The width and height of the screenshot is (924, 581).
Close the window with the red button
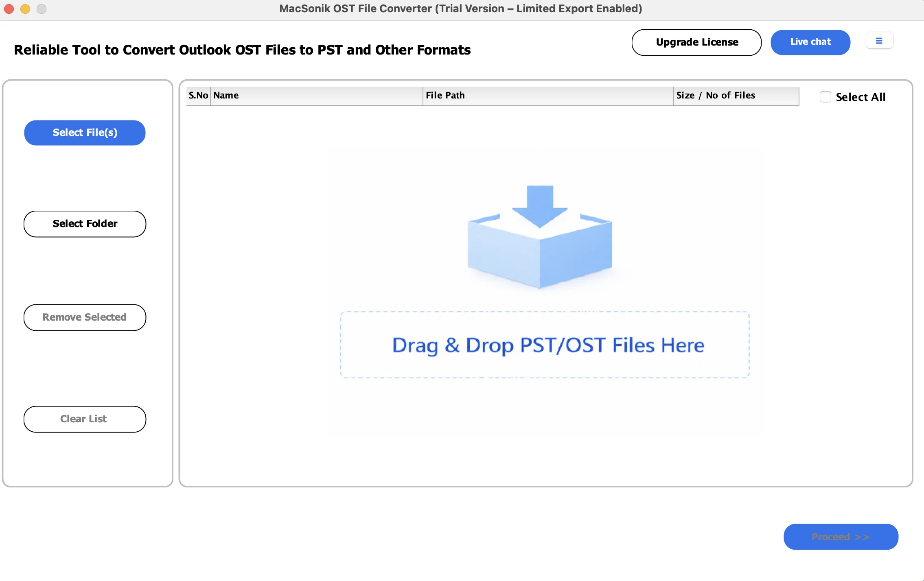pyautogui.click(x=9, y=9)
